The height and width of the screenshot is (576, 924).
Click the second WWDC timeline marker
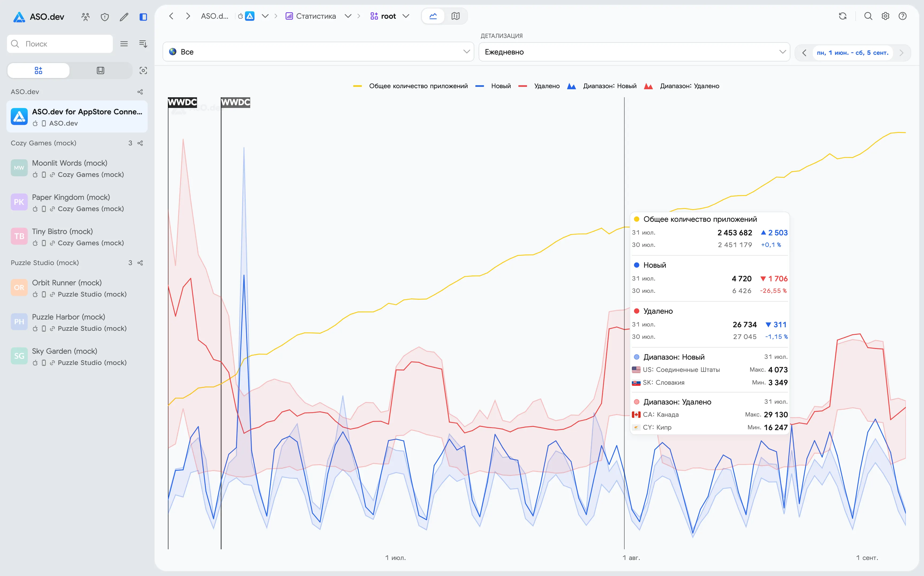click(x=236, y=102)
